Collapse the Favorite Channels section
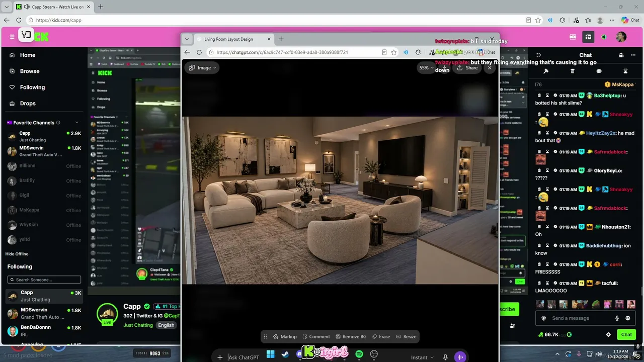The width and height of the screenshot is (644, 362). (x=76, y=123)
